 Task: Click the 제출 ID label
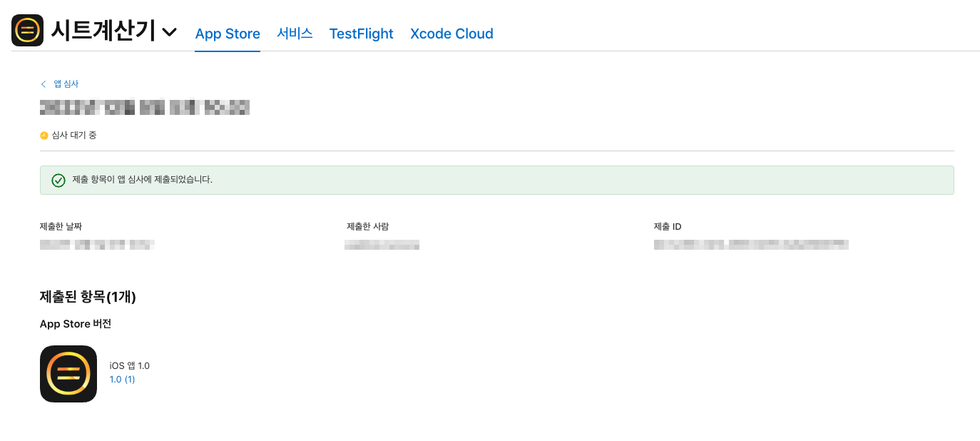668,227
